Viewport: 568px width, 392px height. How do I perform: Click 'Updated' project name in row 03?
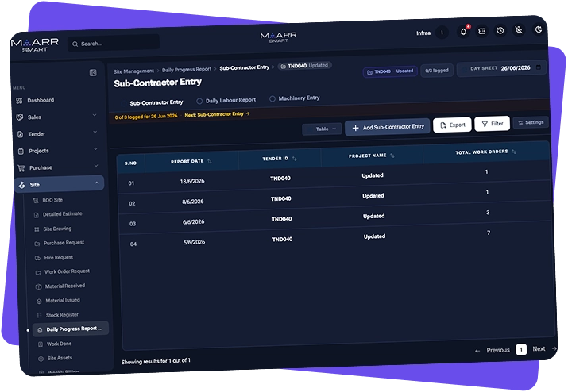click(x=374, y=216)
